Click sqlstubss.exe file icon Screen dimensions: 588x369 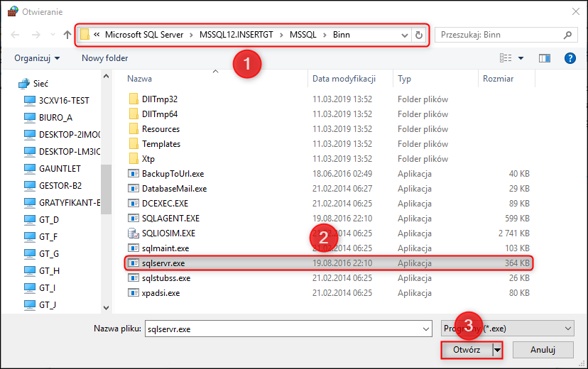click(x=134, y=278)
